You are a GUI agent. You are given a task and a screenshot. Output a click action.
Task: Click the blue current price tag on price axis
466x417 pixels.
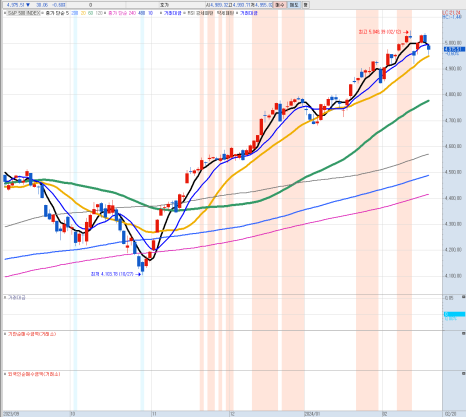(x=454, y=49)
